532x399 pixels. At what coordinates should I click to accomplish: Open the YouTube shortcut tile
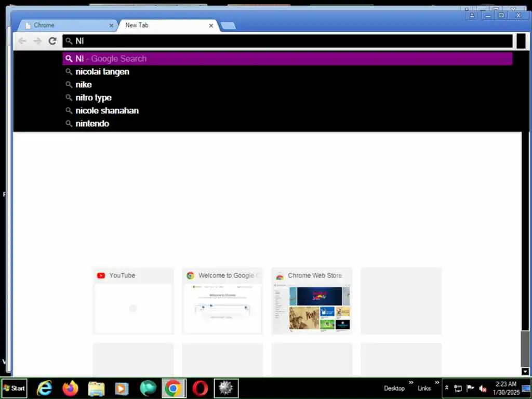coord(134,301)
